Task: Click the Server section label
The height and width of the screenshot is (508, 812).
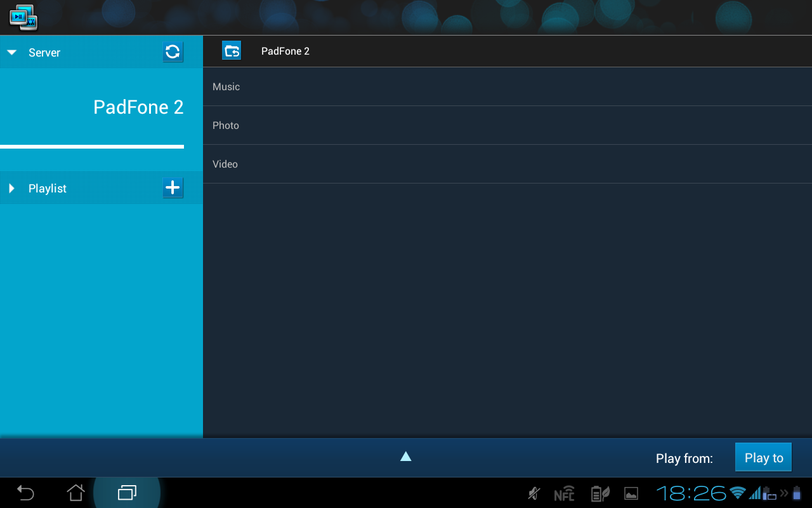Action: [x=44, y=53]
